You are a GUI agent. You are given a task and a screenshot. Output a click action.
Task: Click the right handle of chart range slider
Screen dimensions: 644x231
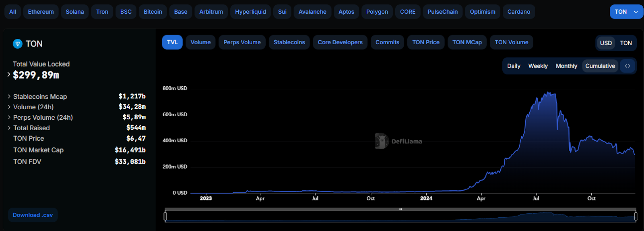(x=636, y=216)
